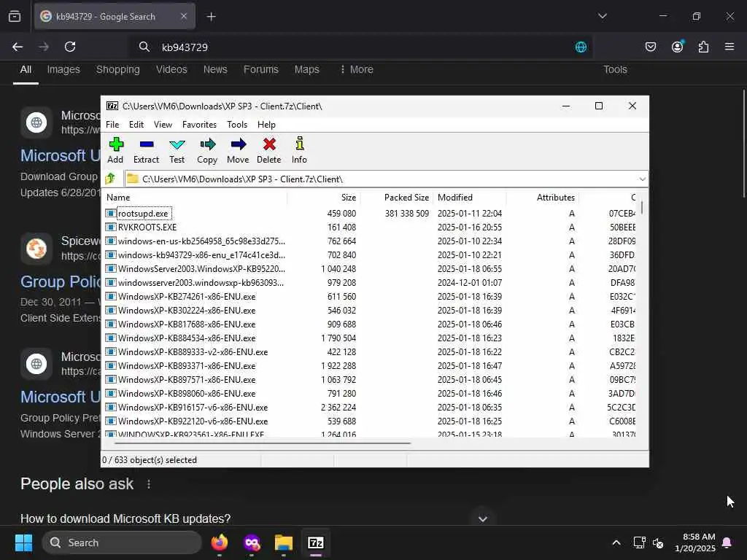Open People also ask options menu
747x560 pixels.
coord(149,484)
